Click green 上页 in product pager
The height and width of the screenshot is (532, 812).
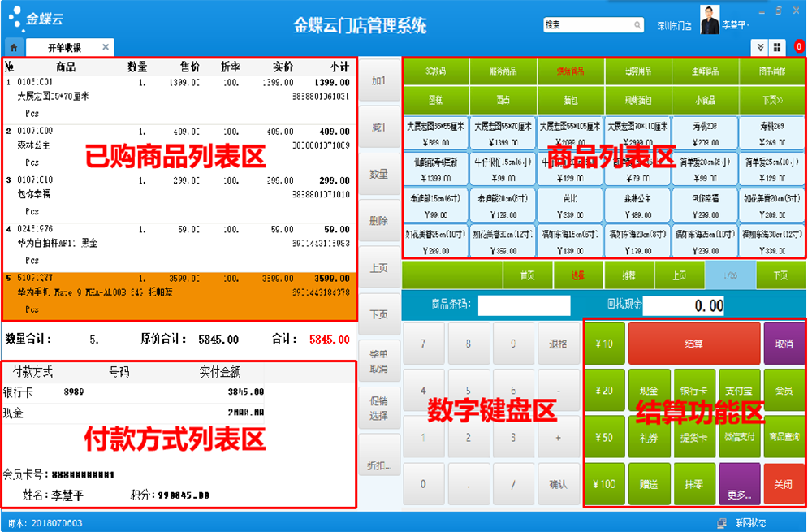[x=680, y=275]
